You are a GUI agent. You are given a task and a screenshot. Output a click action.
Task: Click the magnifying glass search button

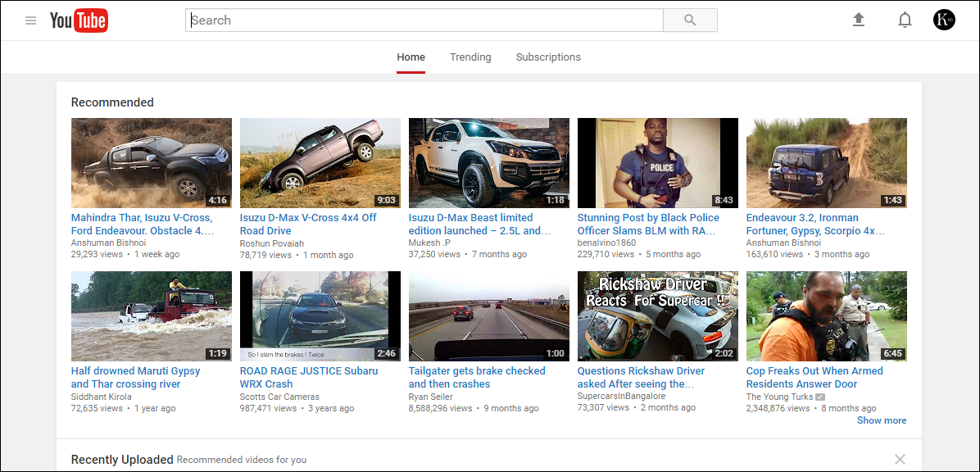(x=690, y=20)
